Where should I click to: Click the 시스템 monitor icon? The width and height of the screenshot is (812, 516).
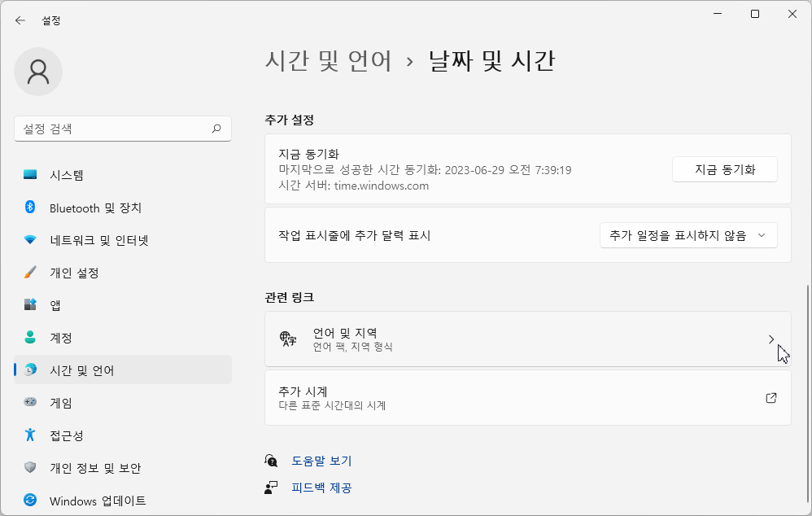[x=30, y=175]
